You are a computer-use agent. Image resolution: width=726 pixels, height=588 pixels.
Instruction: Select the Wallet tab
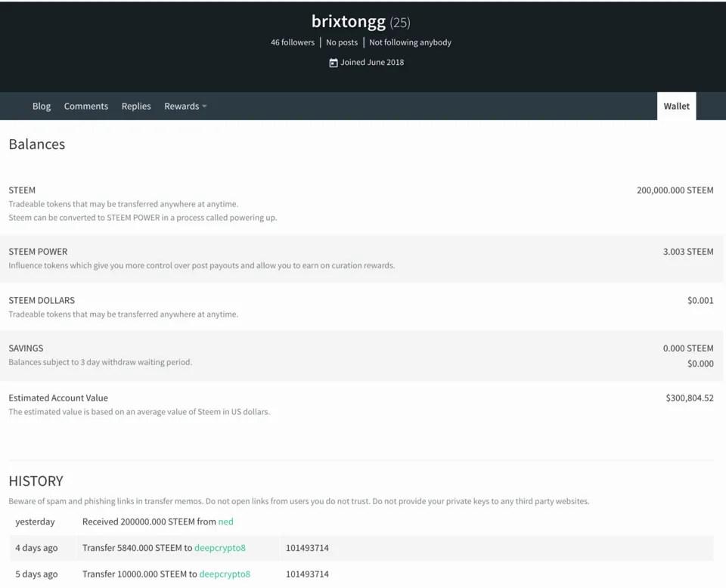click(x=675, y=106)
